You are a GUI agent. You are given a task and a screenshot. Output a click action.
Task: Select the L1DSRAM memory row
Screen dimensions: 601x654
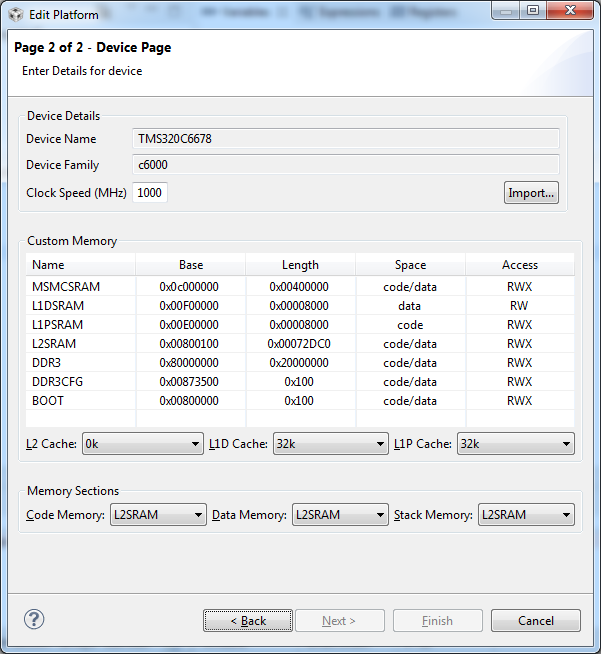300,306
